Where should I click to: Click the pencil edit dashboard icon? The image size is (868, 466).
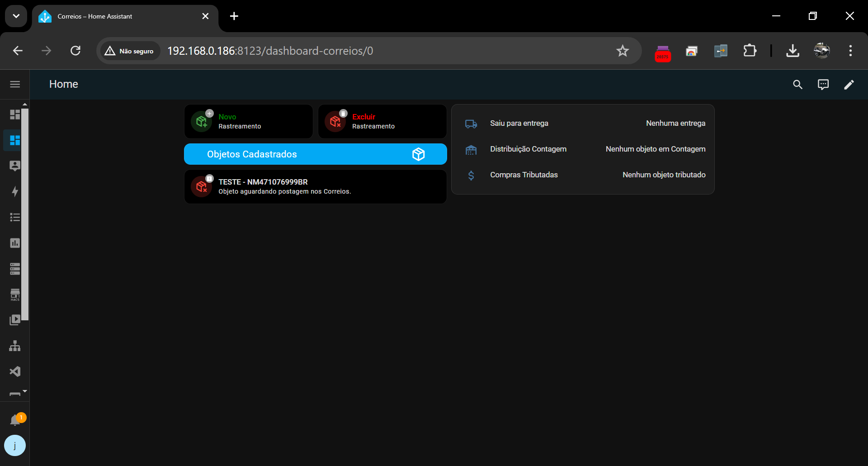[849, 85]
